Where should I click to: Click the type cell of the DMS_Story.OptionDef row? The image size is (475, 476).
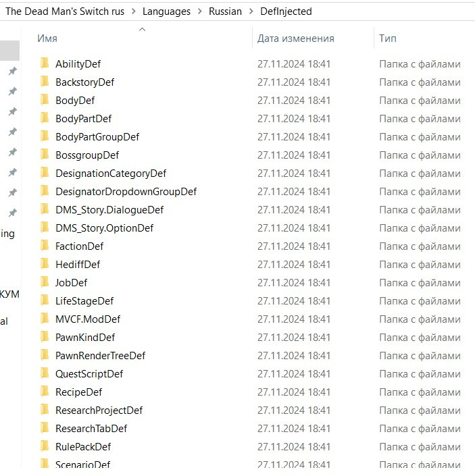pos(420,228)
